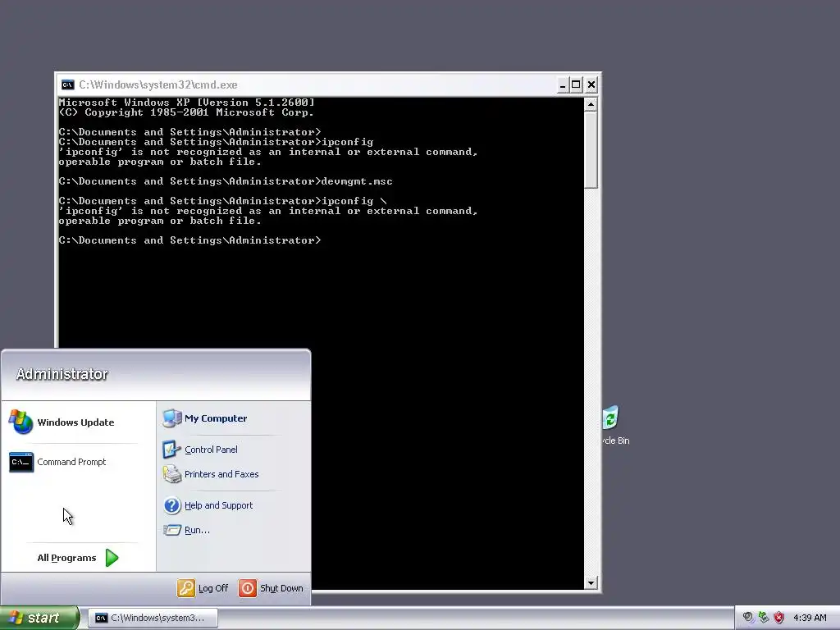Click the My Computer monitor icon
Viewport: 840px width, 630px height.
(x=171, y=418)
